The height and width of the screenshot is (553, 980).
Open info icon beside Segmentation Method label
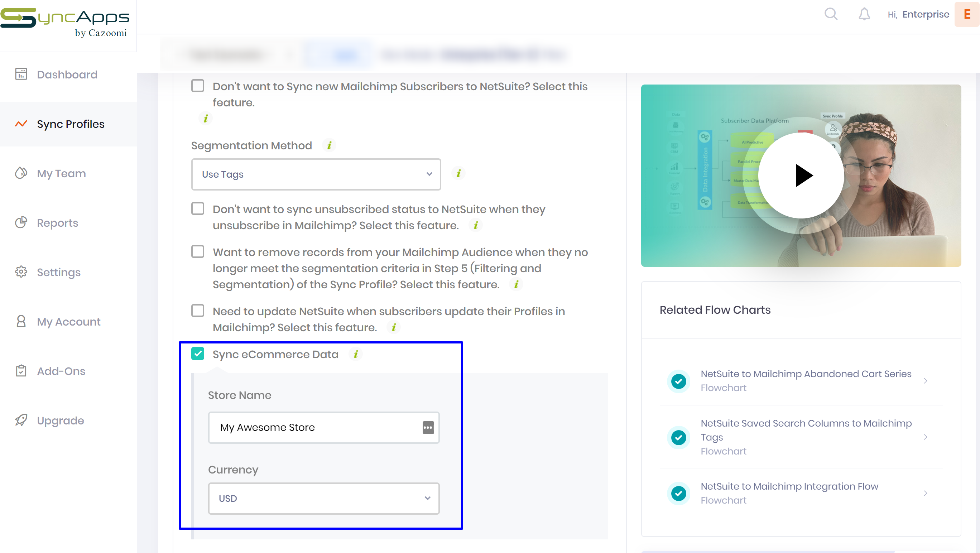click(329, 145)
